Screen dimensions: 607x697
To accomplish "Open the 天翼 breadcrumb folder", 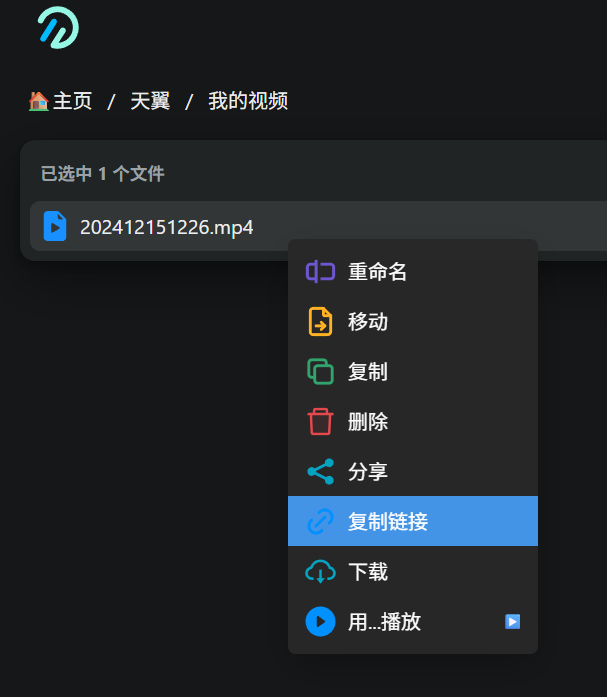I will point(150,101).
